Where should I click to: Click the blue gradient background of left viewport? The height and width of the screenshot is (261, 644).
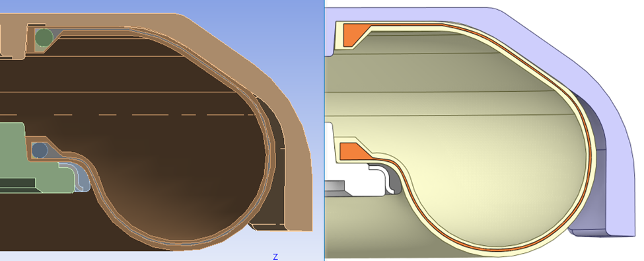(267, 24)
